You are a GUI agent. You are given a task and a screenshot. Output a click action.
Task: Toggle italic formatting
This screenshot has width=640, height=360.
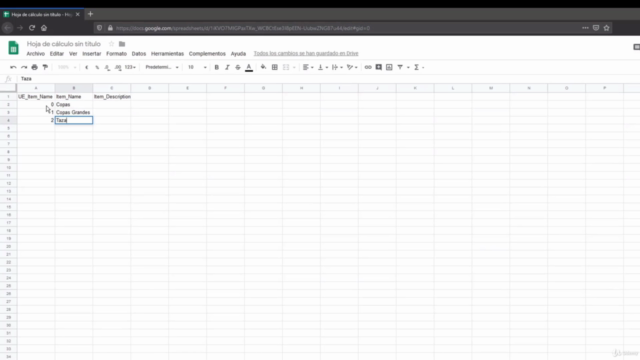(227, 67)
